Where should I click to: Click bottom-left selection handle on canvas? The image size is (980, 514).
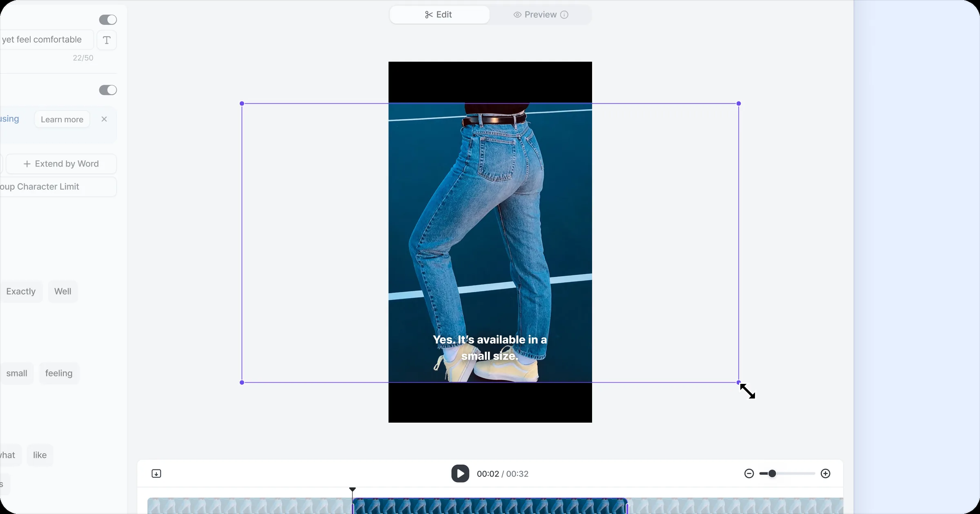pyautogui.click(x=242, y=383)
